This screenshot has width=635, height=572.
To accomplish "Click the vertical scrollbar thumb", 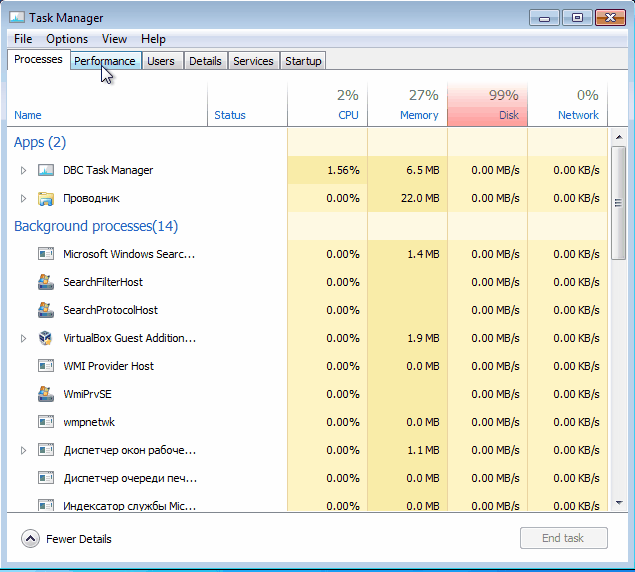I will point(618,203).
